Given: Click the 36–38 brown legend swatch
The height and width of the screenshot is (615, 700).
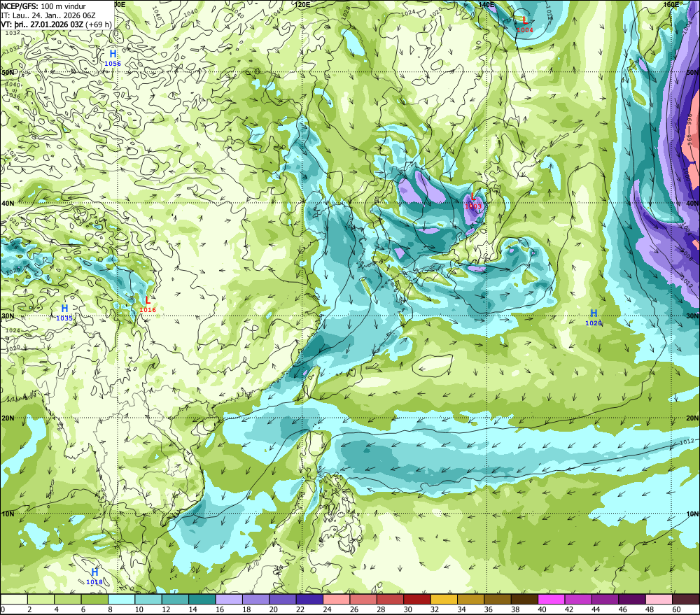Looking at the screenshot, I should pyautogui.click(x=498, y=599).
